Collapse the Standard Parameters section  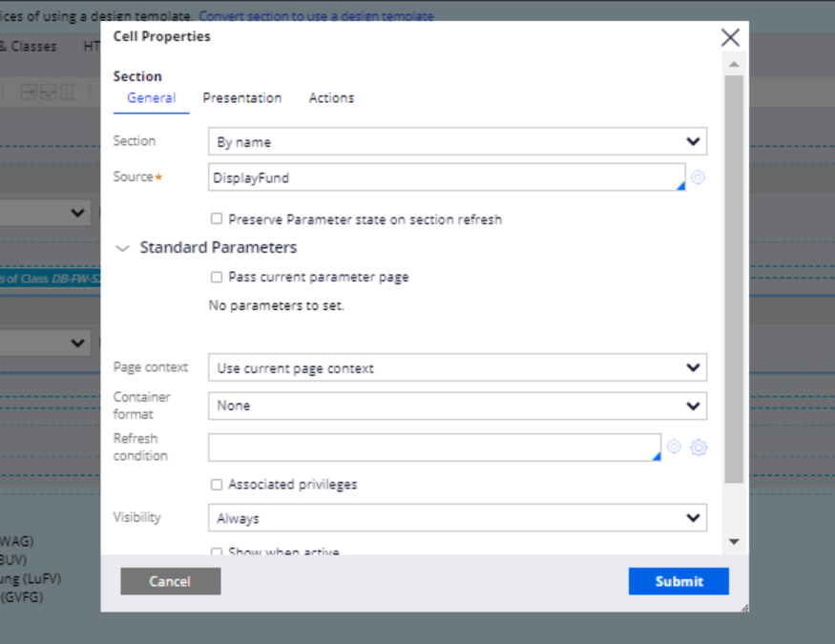tap(122, 248)
